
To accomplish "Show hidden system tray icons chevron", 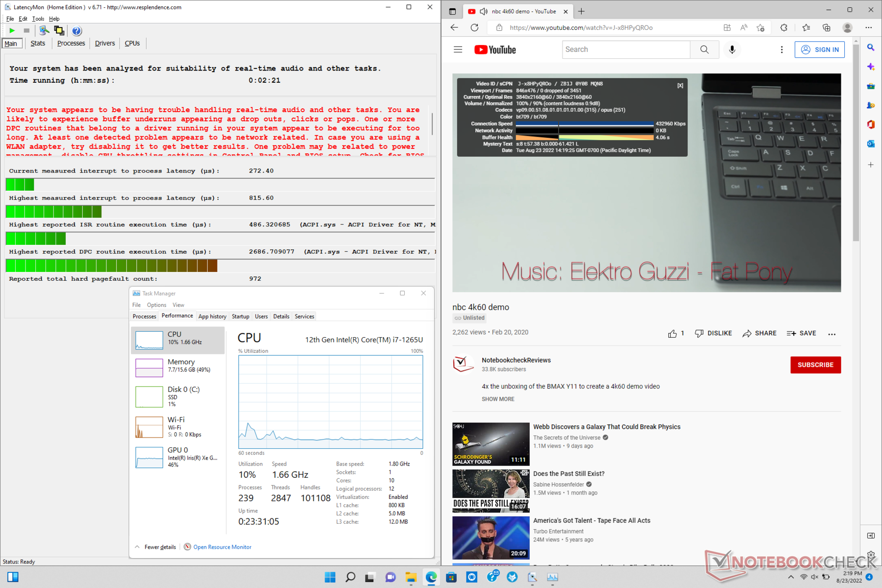I will (791, 577).
